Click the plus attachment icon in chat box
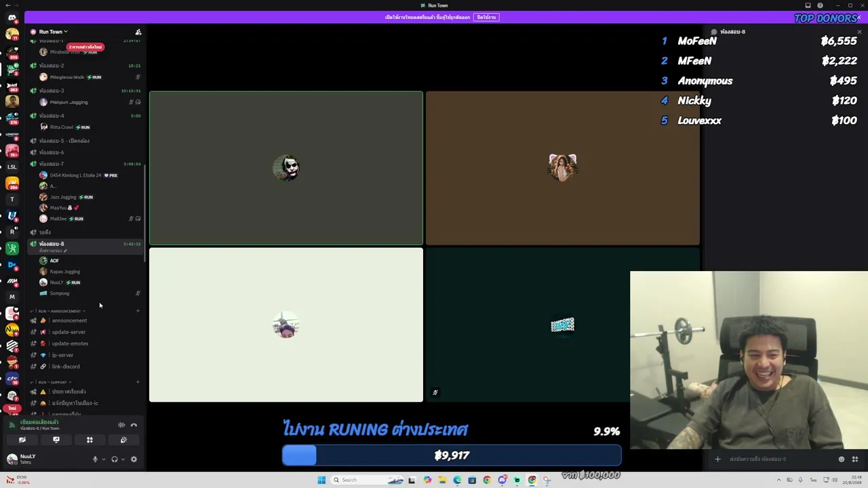The height and width of the screenshot is (488, 868). tap(717, 459)
